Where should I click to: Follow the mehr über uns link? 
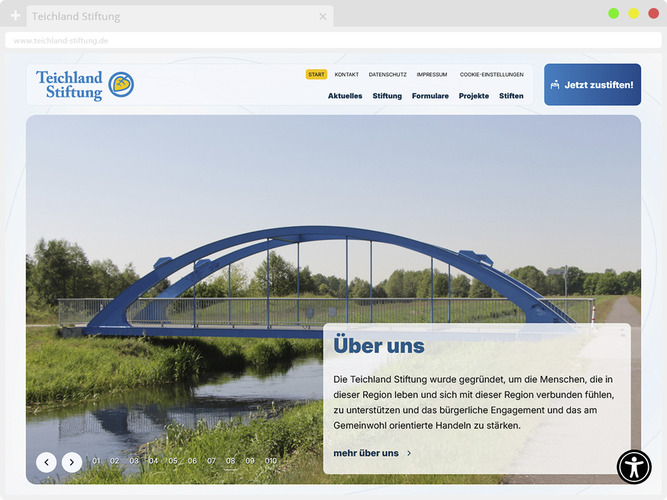366,453
